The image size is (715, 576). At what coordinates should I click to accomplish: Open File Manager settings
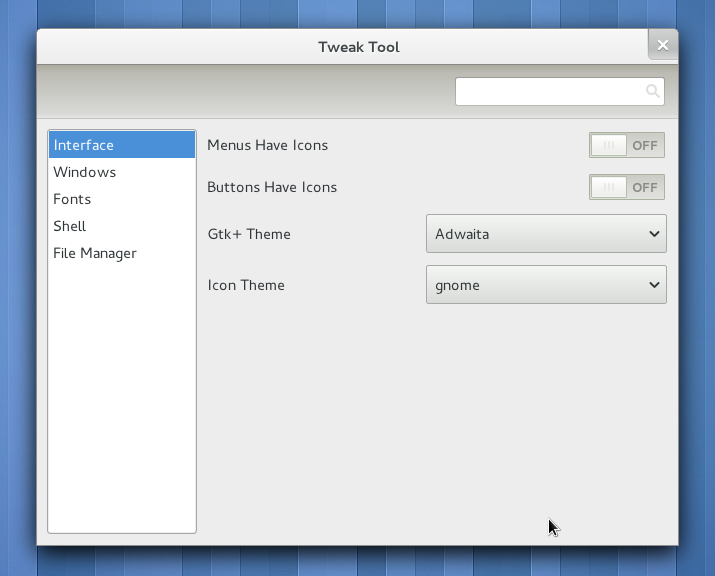122,253
